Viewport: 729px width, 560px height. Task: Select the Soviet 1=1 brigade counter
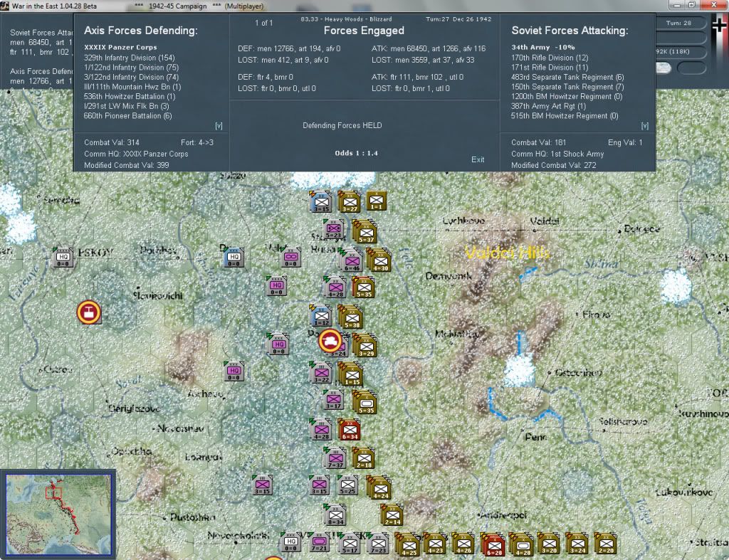point(376,201)
